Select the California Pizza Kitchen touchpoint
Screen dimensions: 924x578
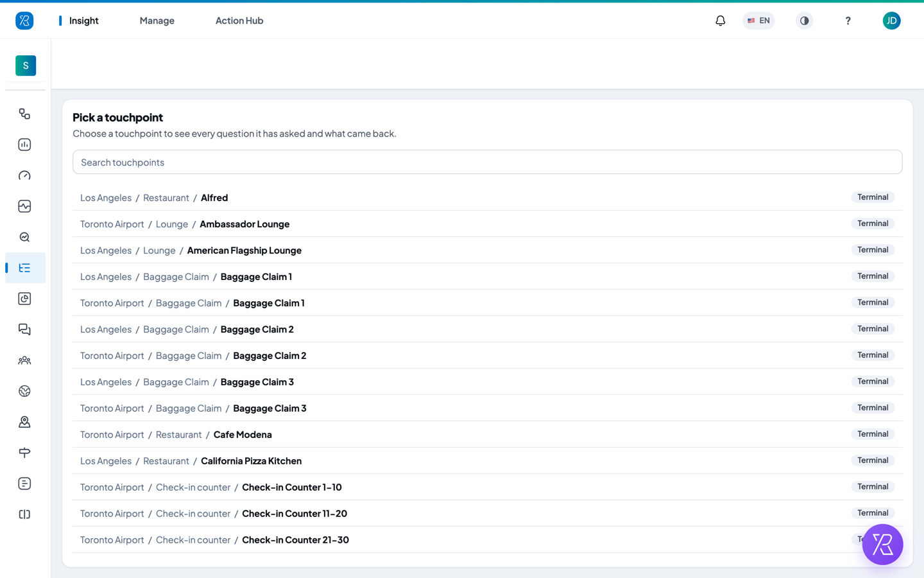(488, 461)
